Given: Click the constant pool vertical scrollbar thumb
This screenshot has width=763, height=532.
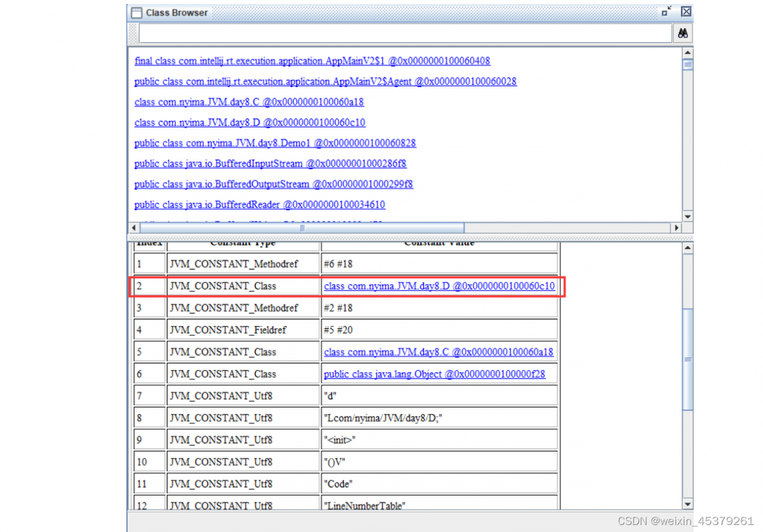Looking at the screenshot, I should point(688,359).
